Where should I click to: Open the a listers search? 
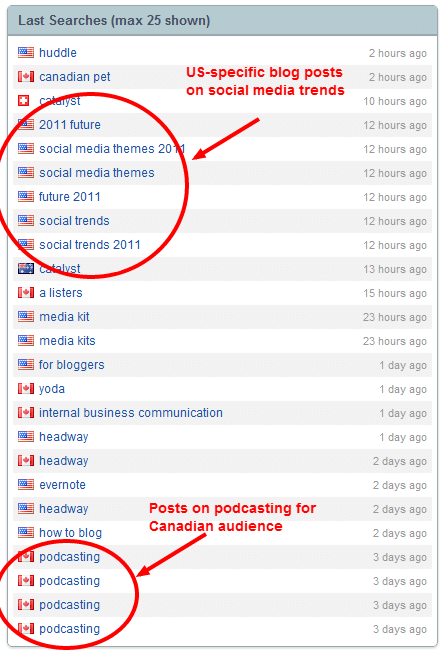pos(61,292)
